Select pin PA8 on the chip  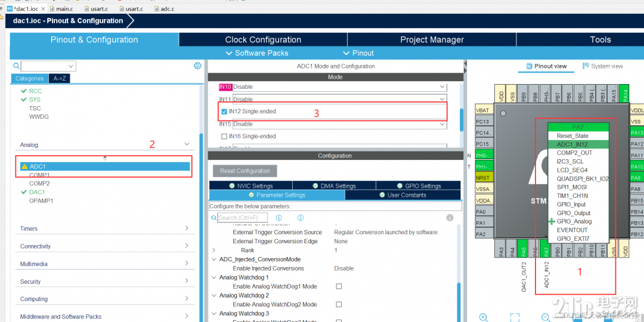(637, 189)
